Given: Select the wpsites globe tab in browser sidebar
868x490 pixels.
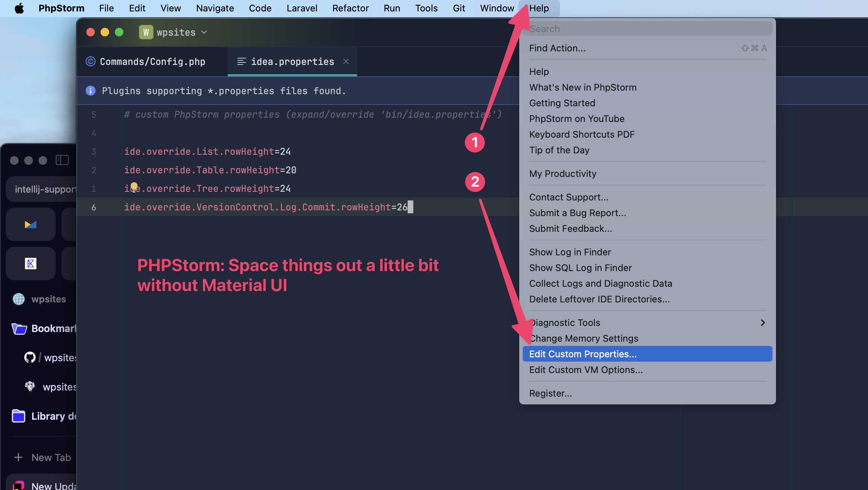Looking at the screenshot, I should click(39, 299).
